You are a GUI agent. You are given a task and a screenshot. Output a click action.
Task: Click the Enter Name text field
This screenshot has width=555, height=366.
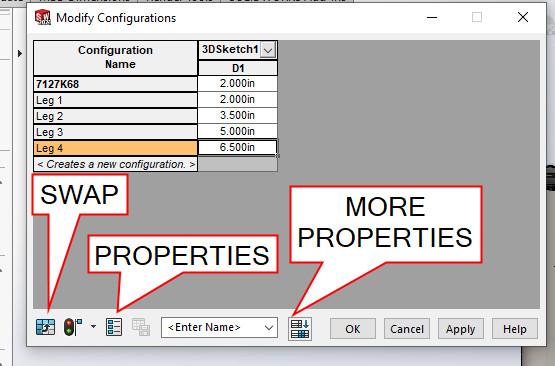(x=212, y=327)
